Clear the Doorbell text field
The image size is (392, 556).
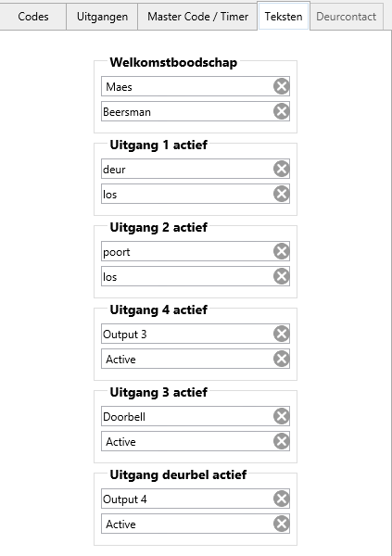282,416
